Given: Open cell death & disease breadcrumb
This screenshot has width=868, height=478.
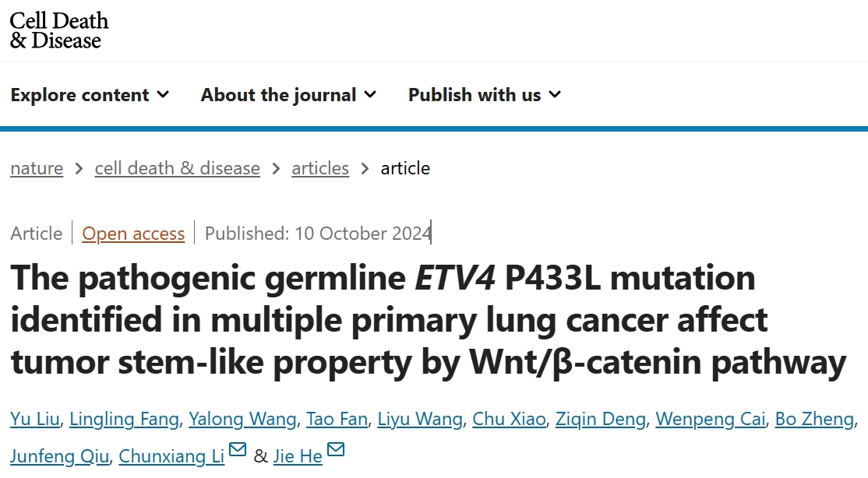Looking at the screenshot, I should (177, 168).
